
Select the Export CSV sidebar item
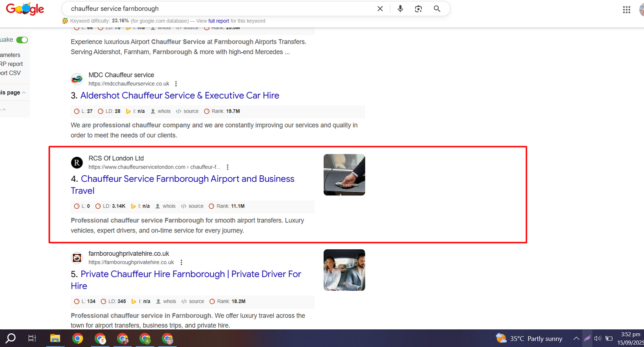[10, 73]
